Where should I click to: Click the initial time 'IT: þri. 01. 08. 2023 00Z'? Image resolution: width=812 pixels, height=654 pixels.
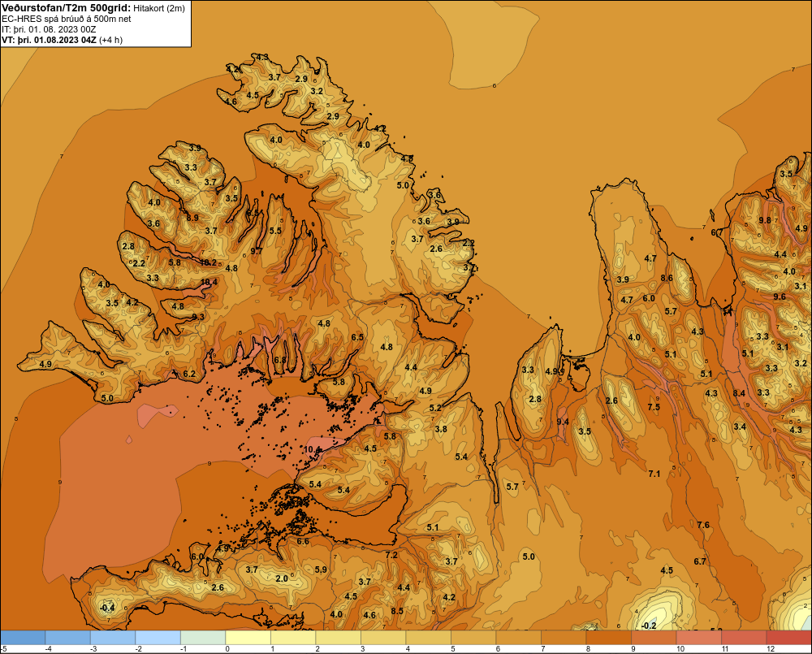click(x=49, y=29)
